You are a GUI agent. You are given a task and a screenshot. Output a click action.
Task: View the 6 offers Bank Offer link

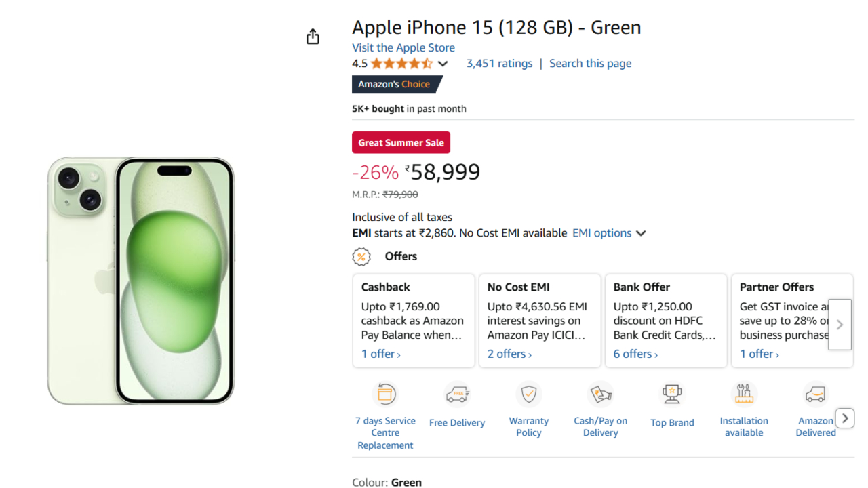635,354
